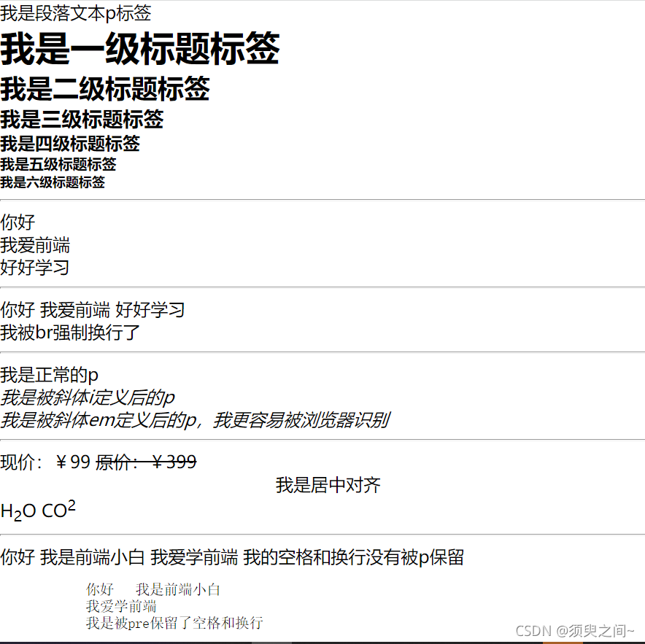Click the pre-formatted line '我是被pre保留了空格和换行'
Image resolution: width=645 pixels, height=644 pixels.
tap(175, 623)
